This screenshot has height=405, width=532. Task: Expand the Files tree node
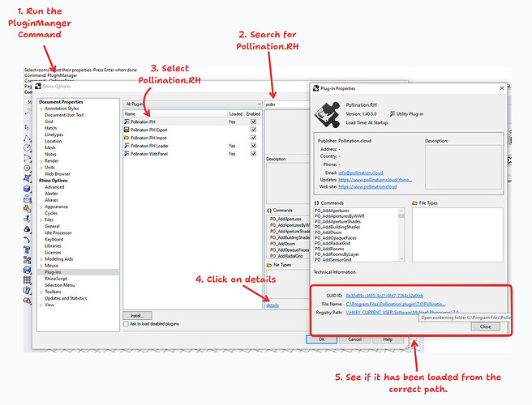tap(41, 220)
